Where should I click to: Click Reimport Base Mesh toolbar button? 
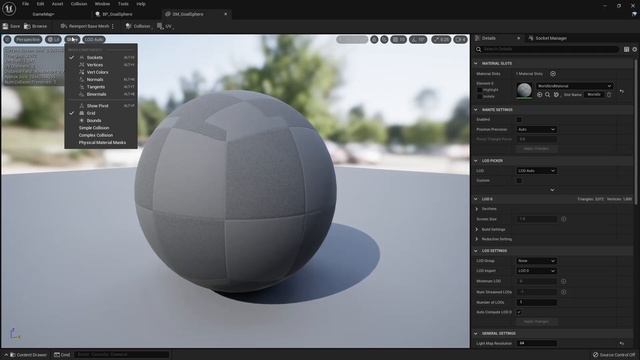(x=85, y=26)
